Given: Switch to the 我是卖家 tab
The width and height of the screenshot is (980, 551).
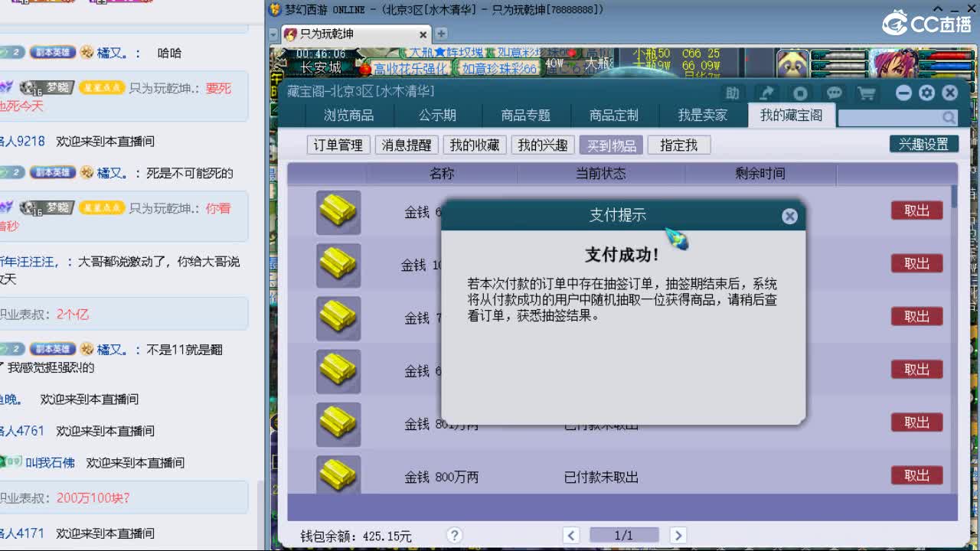Looking at the screenshot, I should point(703,115).
